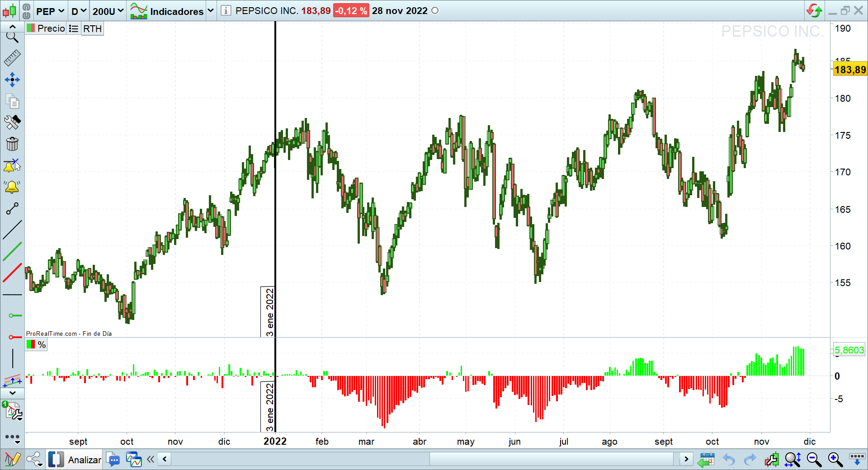Select the green trend line tool
This screenshot has width=868, height=470.
12,251
